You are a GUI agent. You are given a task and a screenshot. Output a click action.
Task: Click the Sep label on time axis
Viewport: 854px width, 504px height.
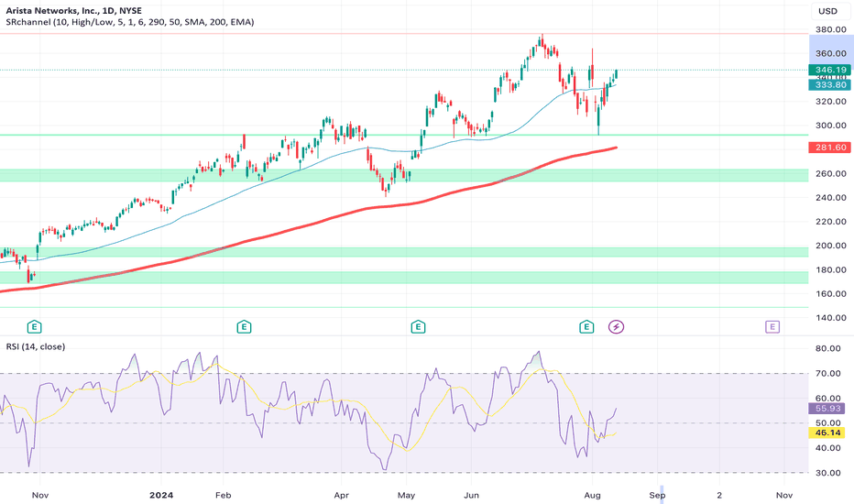(x=657, y=495)
